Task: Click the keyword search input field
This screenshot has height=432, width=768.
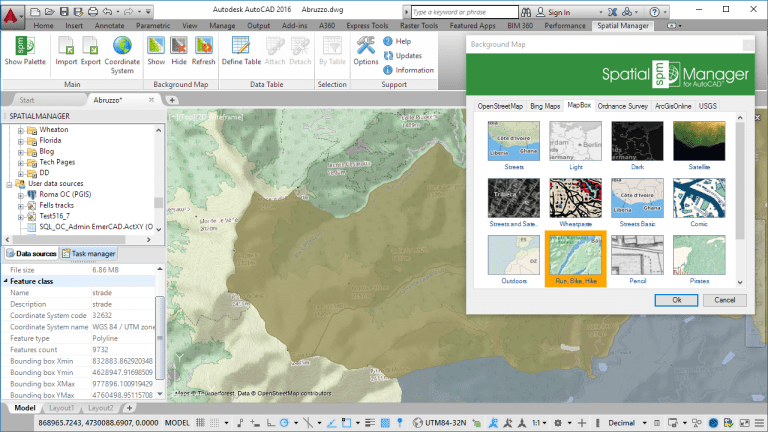Action: click(x=464, y=12)
